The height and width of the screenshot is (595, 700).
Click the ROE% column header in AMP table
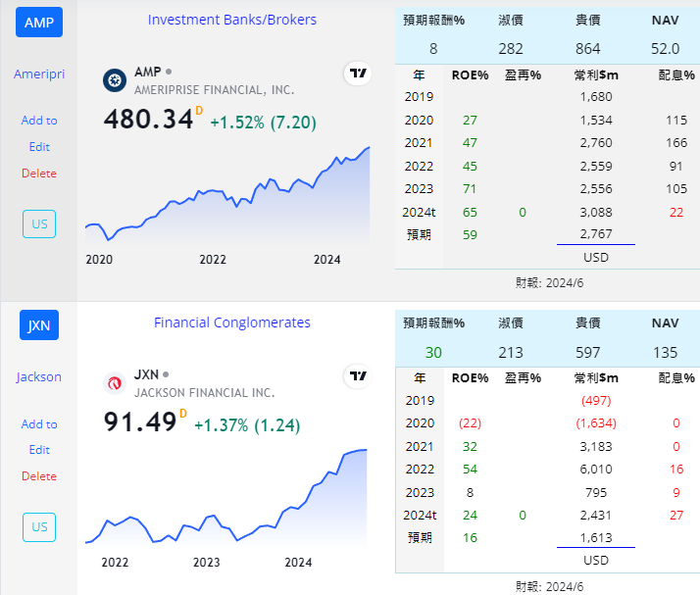pyautogui.click(x=470, y=75)
